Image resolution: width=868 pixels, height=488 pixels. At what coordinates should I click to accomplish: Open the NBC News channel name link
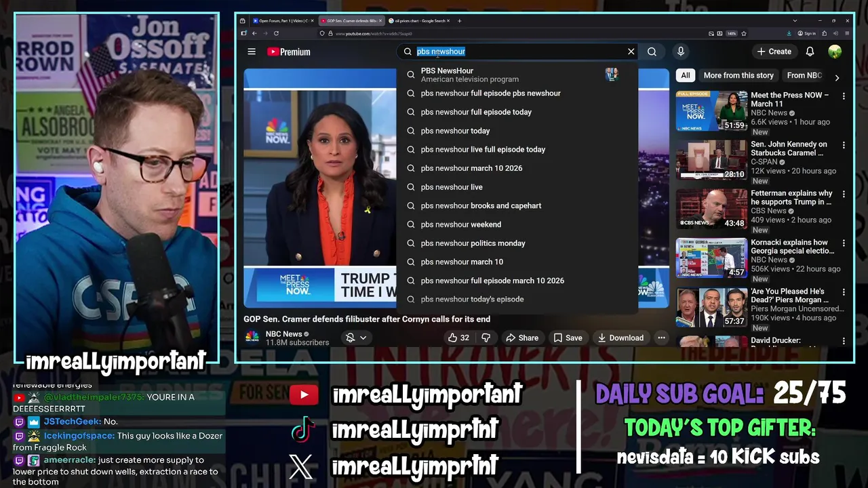(283, 334)
